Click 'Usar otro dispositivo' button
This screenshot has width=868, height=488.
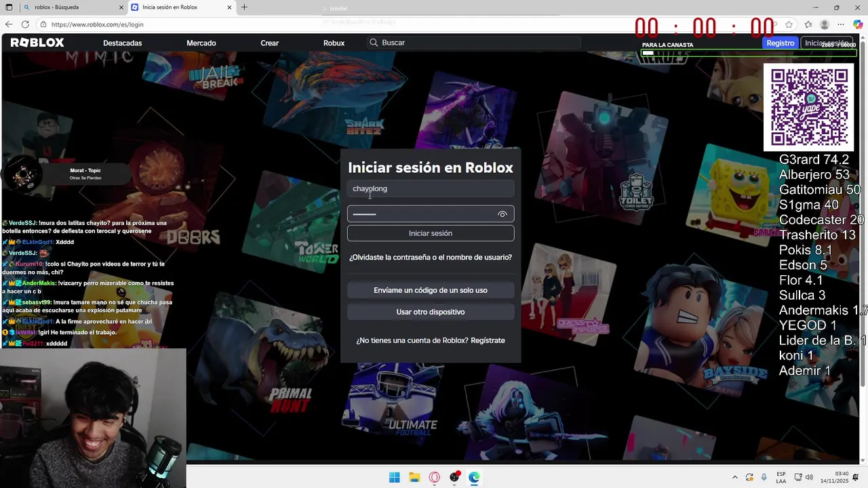point(431,312)
